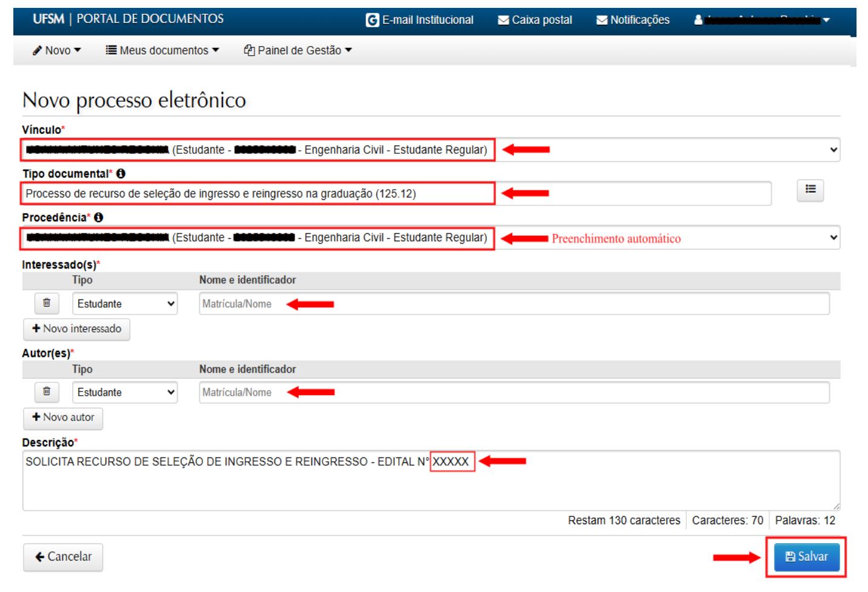Click the Cancelar button
Screen dimensions: 868x592
63,557
